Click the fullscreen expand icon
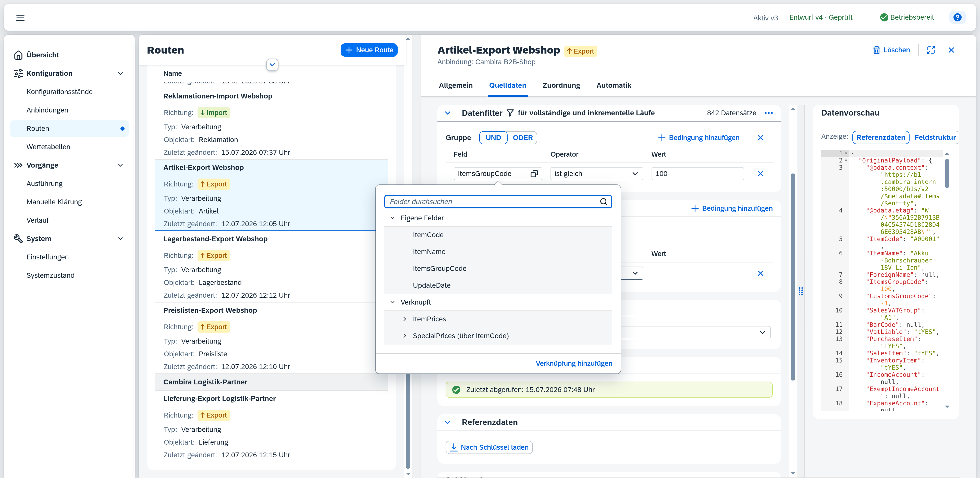This screenshot has width=980, height=478. click(x=930, y=50)
